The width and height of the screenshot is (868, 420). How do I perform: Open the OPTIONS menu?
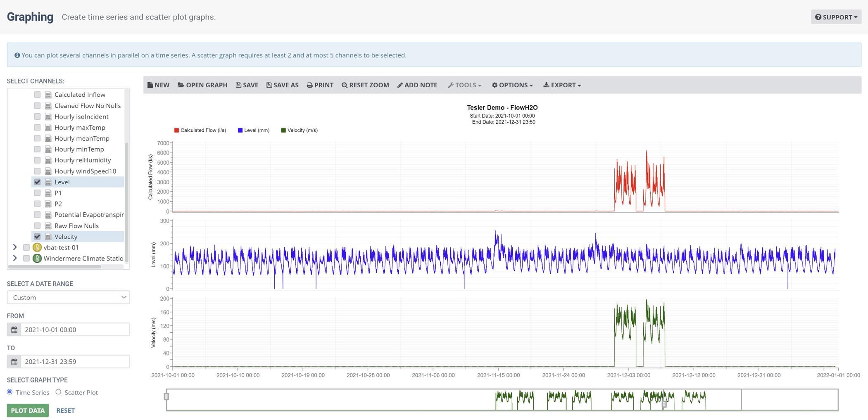coord(512,85)
